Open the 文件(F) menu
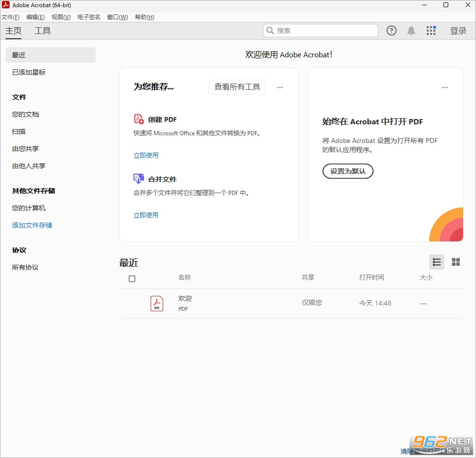Image resolution: width=476 pixels, height=458 pixels. pos(11,17)
